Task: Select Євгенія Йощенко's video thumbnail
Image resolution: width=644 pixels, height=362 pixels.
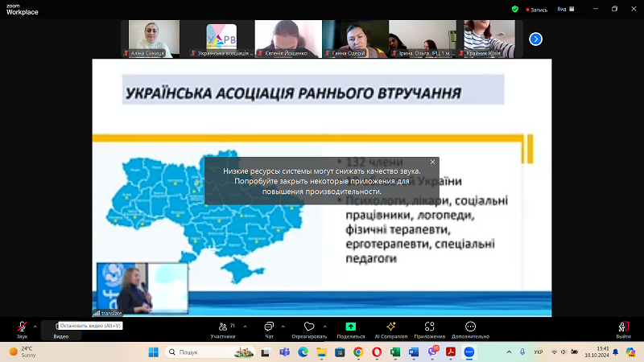Action: [x=288, y=39]
